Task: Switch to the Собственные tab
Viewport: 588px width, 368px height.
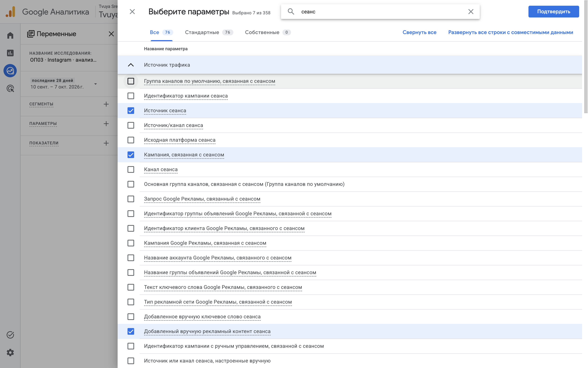Action: click(268, 32)
